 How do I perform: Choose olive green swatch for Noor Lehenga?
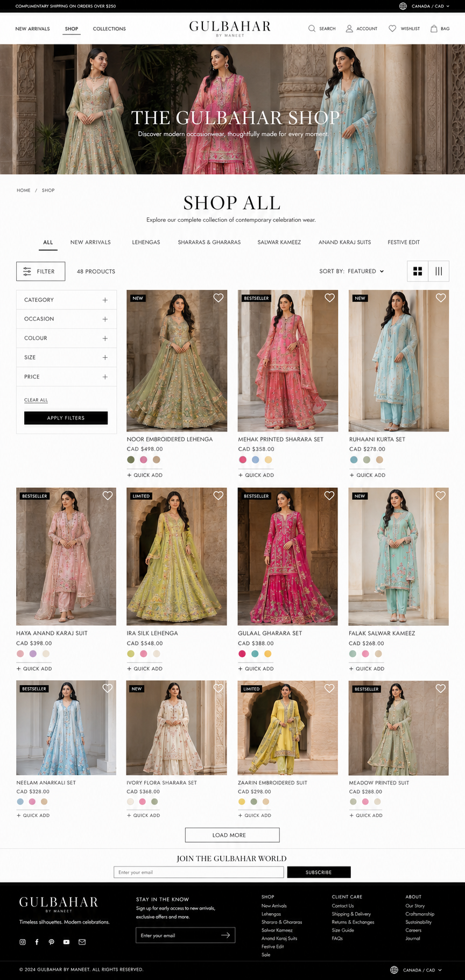tap(131, 460)
